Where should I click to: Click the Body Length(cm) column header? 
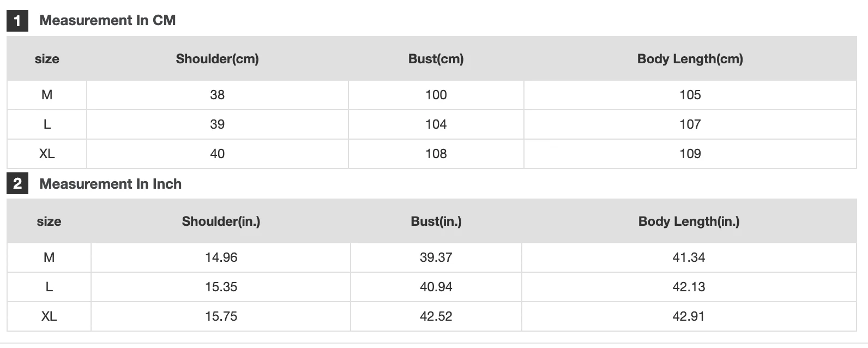click(690, 59)
